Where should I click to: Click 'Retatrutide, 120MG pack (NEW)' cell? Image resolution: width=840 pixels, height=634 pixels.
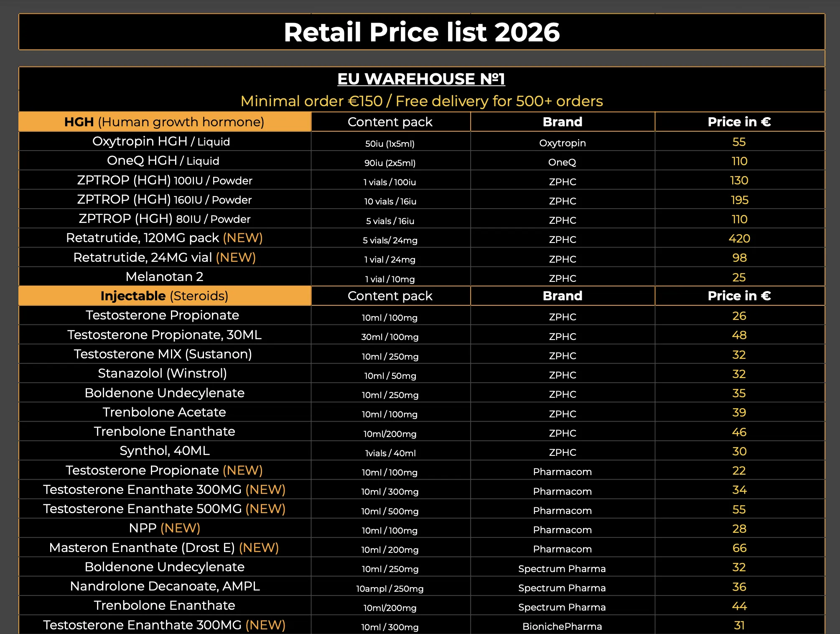click(x=165, y=238)
